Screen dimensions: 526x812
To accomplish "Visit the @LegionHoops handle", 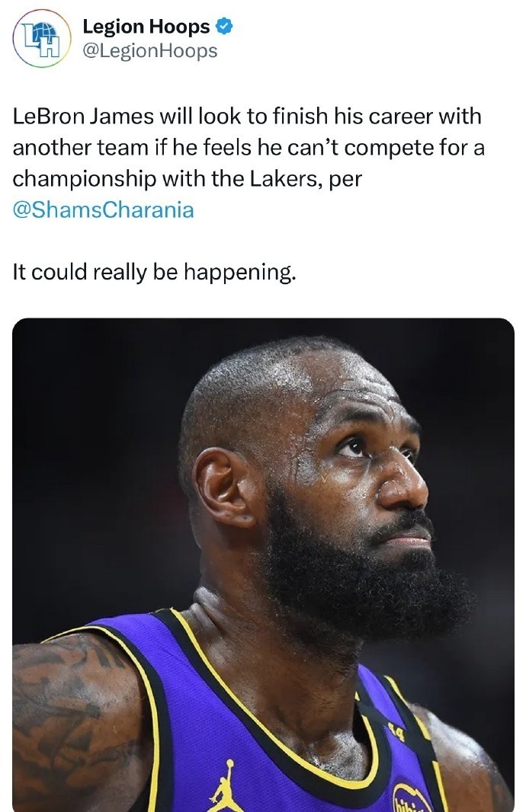I will pos(149,51).
